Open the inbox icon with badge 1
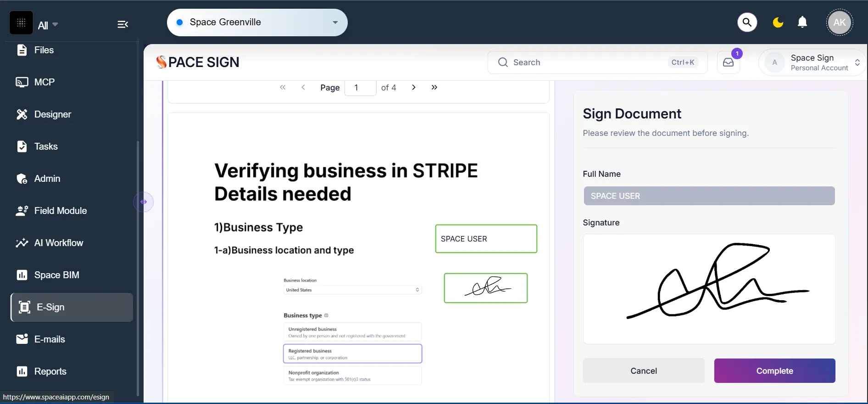This screenshot has width=868, height=404. [x=729, y=62]
